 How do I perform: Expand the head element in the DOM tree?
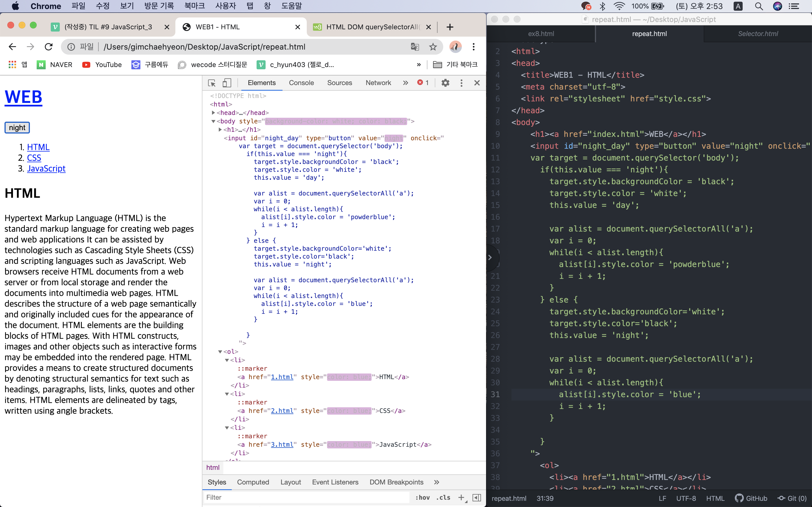pos(213,113)
